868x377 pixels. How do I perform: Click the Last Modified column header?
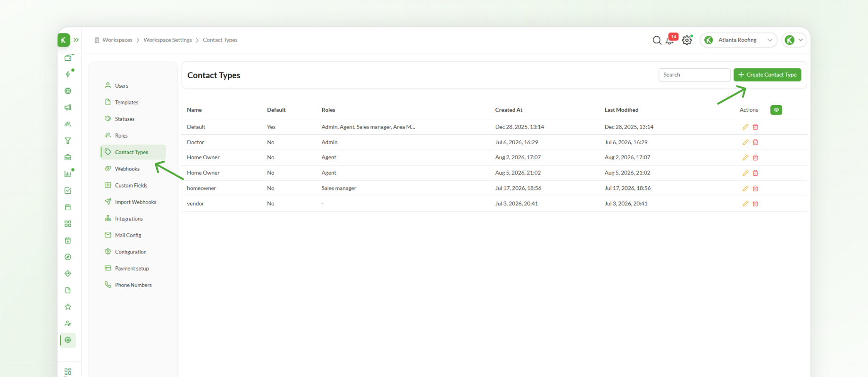pos(621,110)
